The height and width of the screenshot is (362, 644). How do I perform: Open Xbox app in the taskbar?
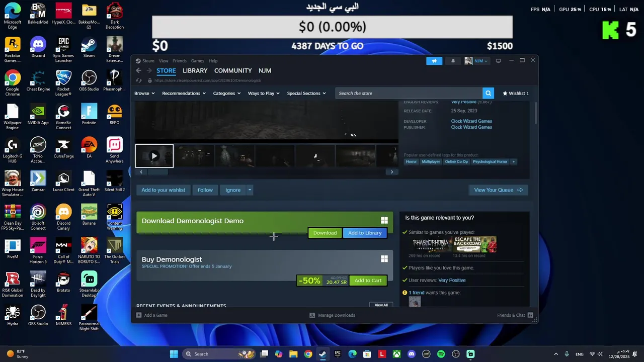coord(397,354)
